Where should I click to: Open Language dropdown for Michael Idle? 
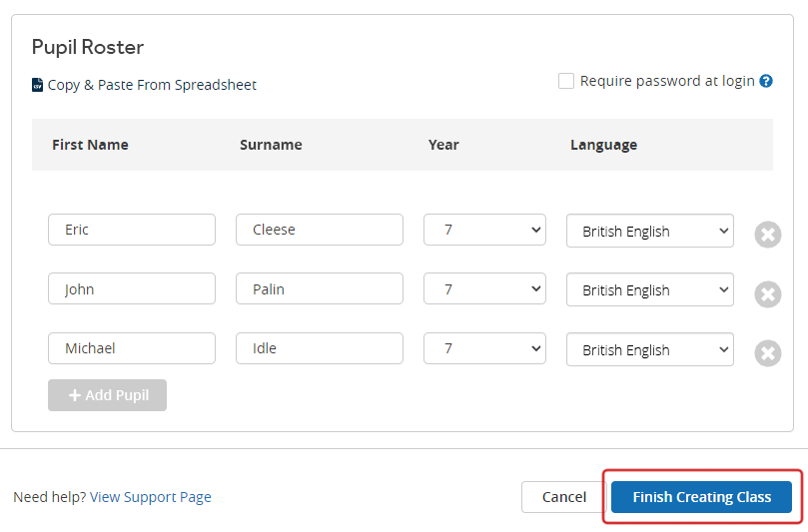(x=650, y=349)
